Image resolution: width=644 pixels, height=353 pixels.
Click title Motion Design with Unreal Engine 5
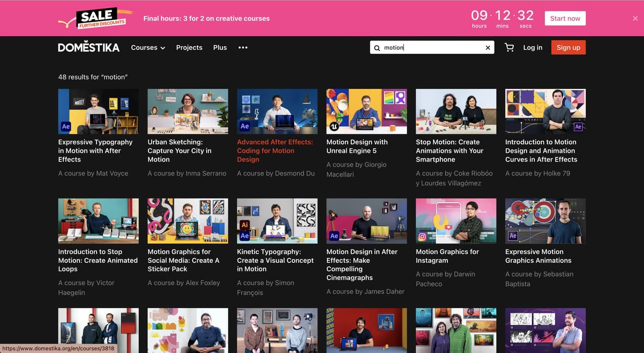(357, 146)
